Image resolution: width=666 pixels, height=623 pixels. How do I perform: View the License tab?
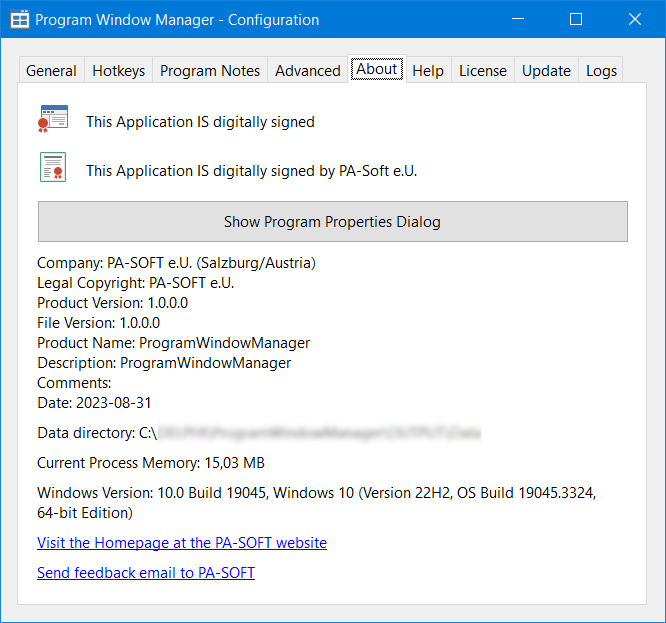pyautogui.click(x=483, y=70)
